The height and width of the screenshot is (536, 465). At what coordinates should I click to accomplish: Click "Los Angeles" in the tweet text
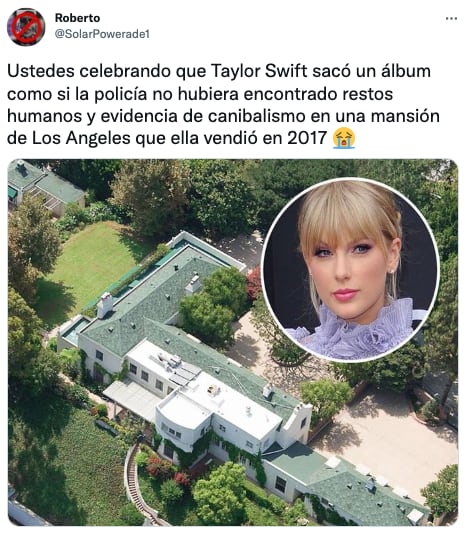point(81,138)
